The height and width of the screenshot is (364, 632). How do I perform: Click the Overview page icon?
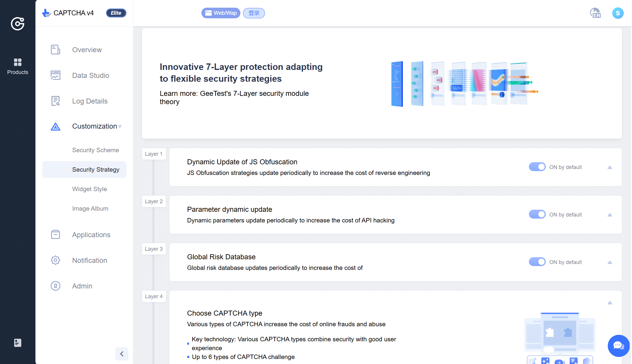(x=56, y=50)
